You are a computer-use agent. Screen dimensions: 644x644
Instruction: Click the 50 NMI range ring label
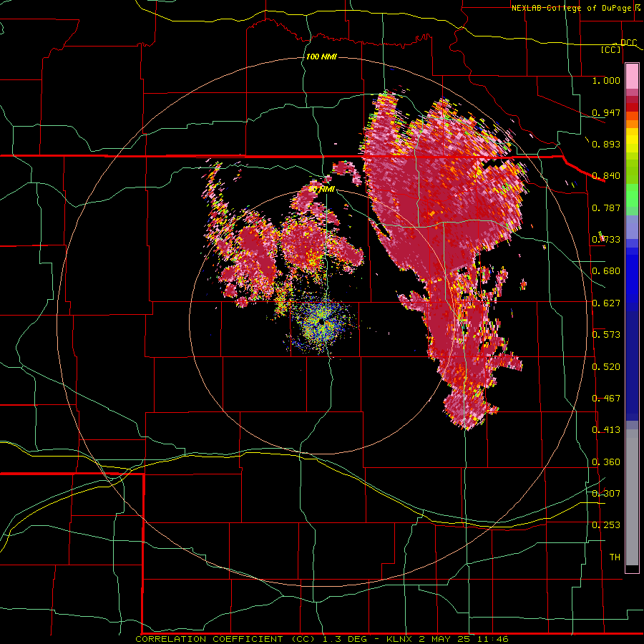click(x=321, y=190)
